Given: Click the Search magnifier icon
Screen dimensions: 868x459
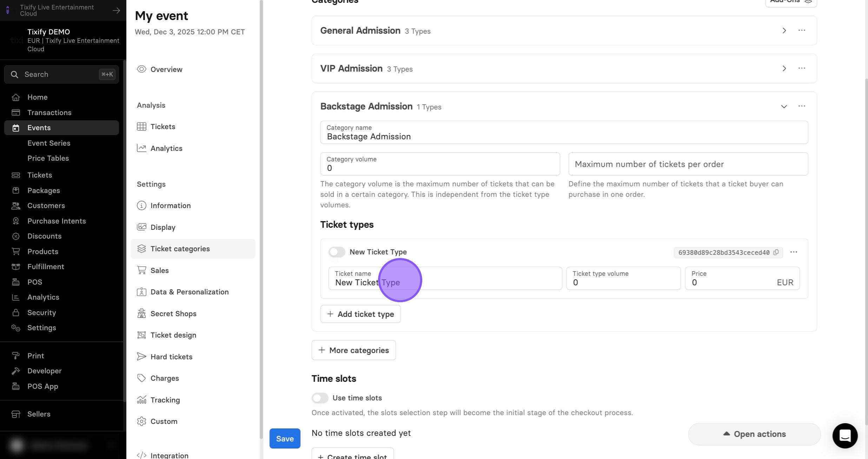Looking at the screenshot, I should (x=14, y=74).
